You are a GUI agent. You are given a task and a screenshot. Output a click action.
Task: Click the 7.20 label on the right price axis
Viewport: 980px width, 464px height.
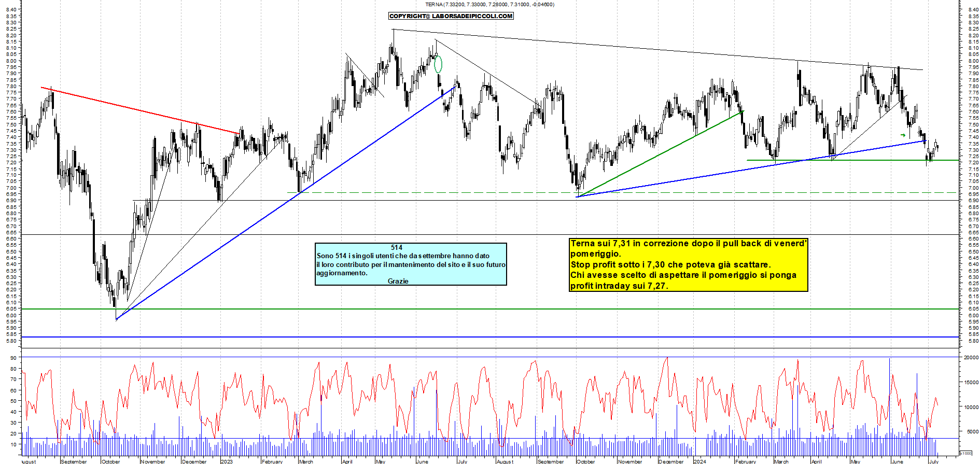coord(973,162)
